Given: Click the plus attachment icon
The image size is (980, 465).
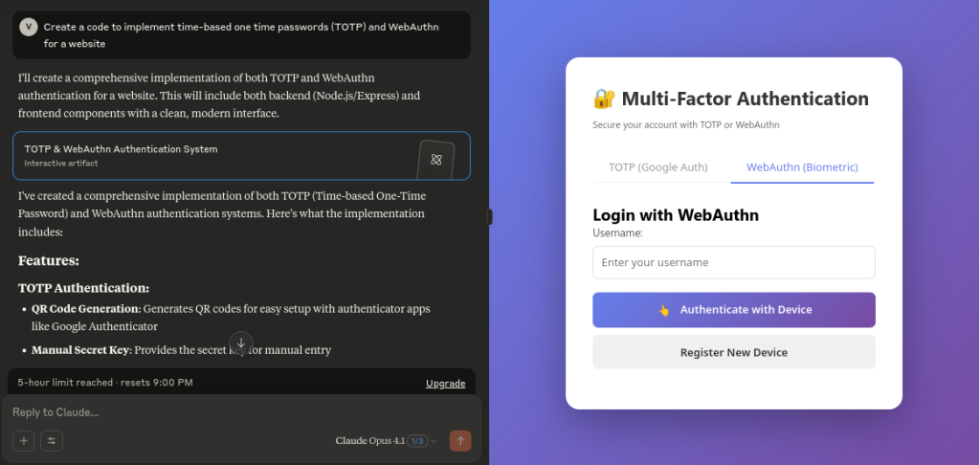Looking at the screenshot, I should click(x=24, y=441).
